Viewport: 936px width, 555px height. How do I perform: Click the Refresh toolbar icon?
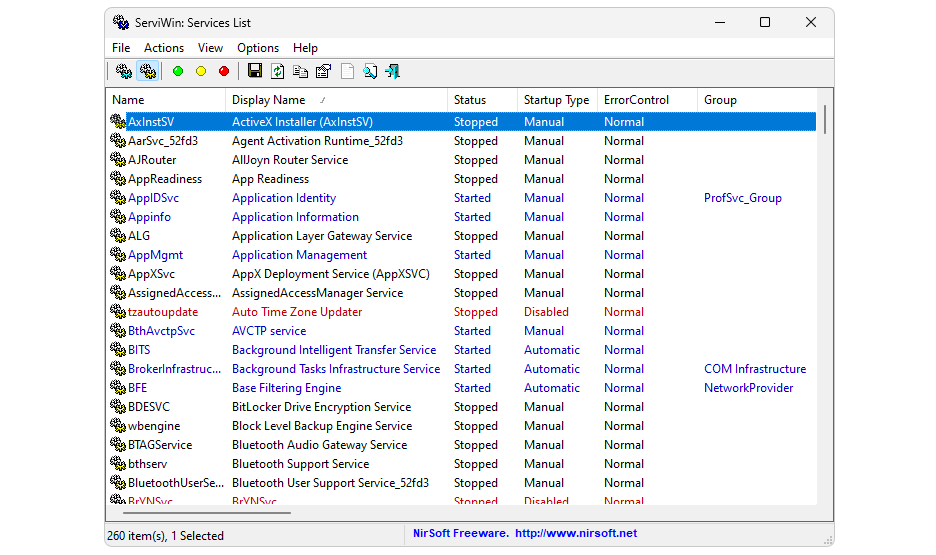pos(277,71)
